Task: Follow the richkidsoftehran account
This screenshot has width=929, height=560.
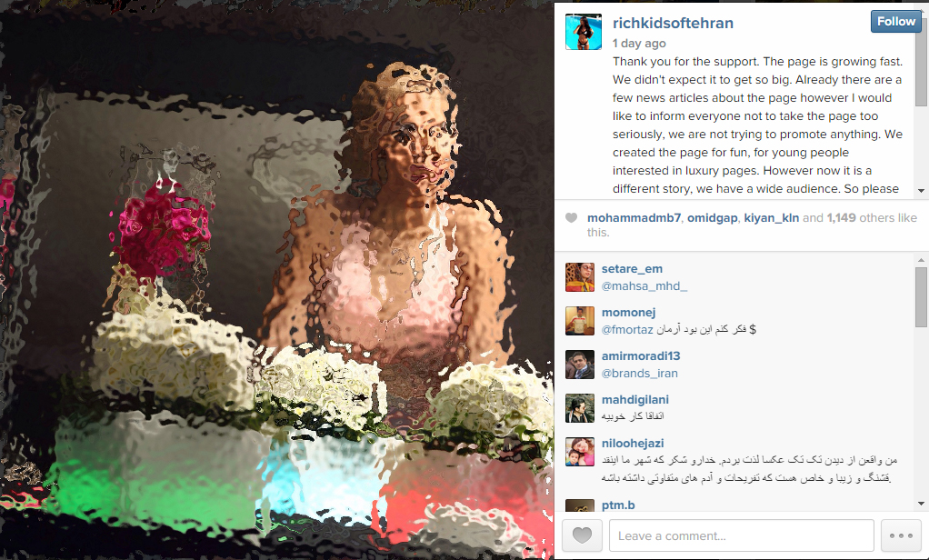Action: pyautogui.click(x=896, y=21)
